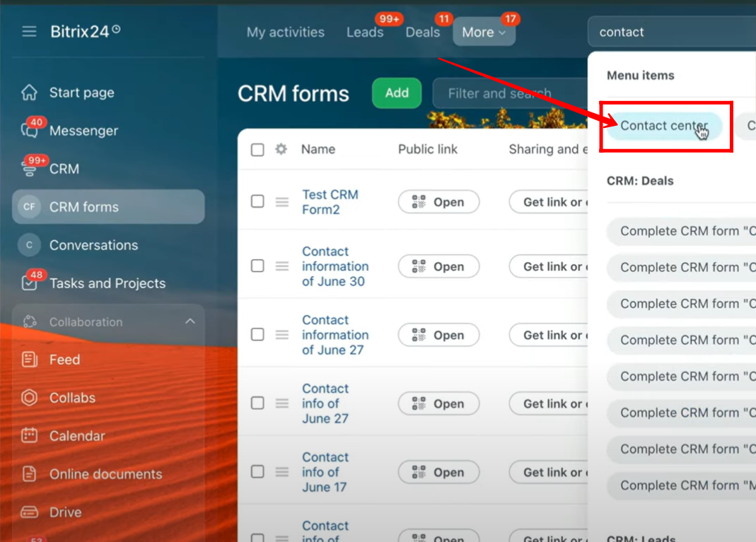Open public link for Contact info of June 27
Screen dimensions: 756x542
438,403
